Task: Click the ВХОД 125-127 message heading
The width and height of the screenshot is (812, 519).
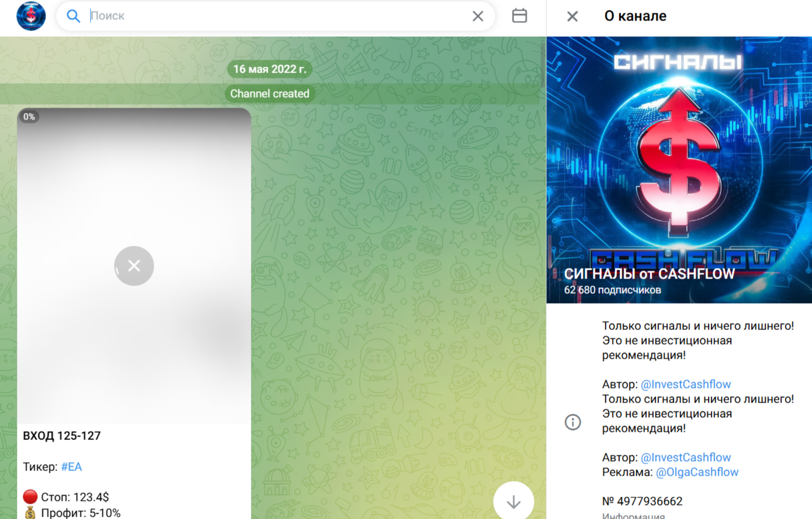Action: [x=61, y=436]
